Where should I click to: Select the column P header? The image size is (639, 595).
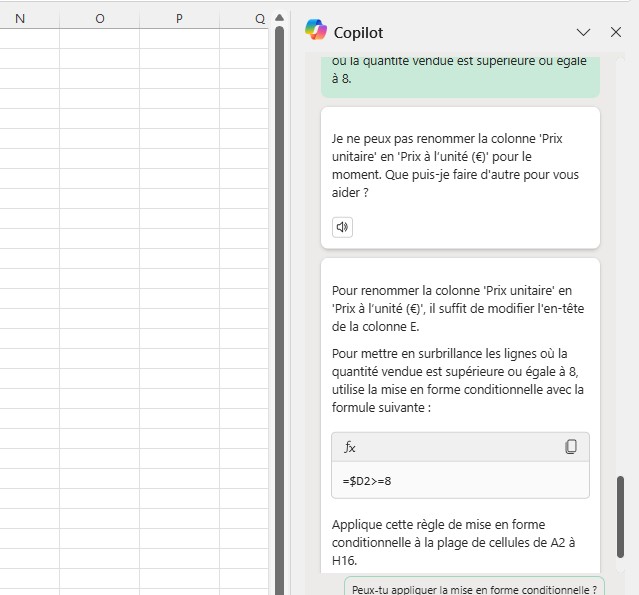tap(179, 18)
